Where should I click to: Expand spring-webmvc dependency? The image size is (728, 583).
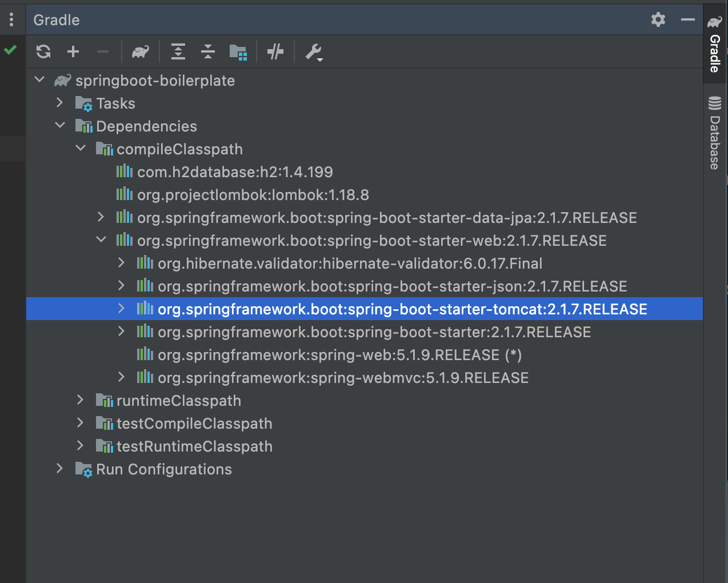point(122,377)
